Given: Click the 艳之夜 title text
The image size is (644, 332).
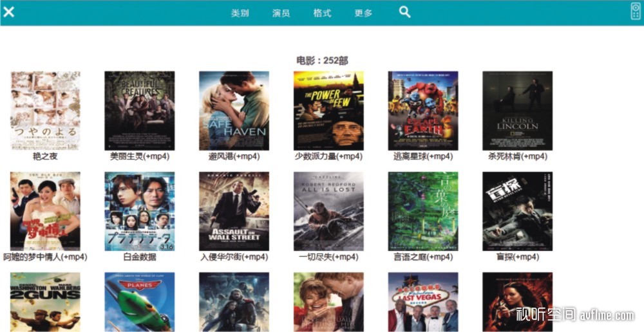Looking at the screenshot, I should point(45,156).
